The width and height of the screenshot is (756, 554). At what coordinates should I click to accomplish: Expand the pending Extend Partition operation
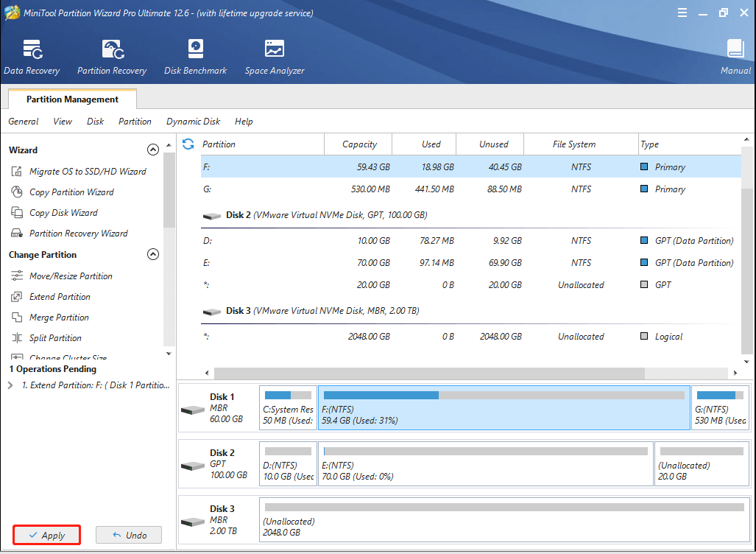pyautogui.click(x=10, y=385)
